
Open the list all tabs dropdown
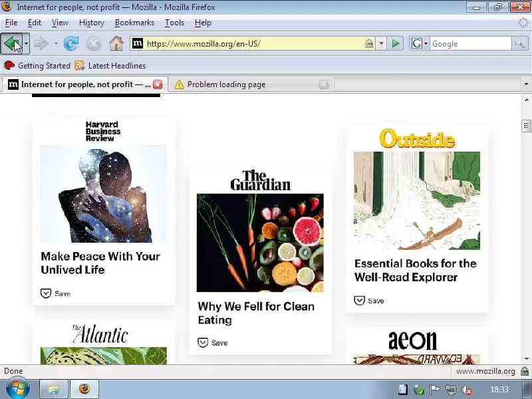click(526, 84)
